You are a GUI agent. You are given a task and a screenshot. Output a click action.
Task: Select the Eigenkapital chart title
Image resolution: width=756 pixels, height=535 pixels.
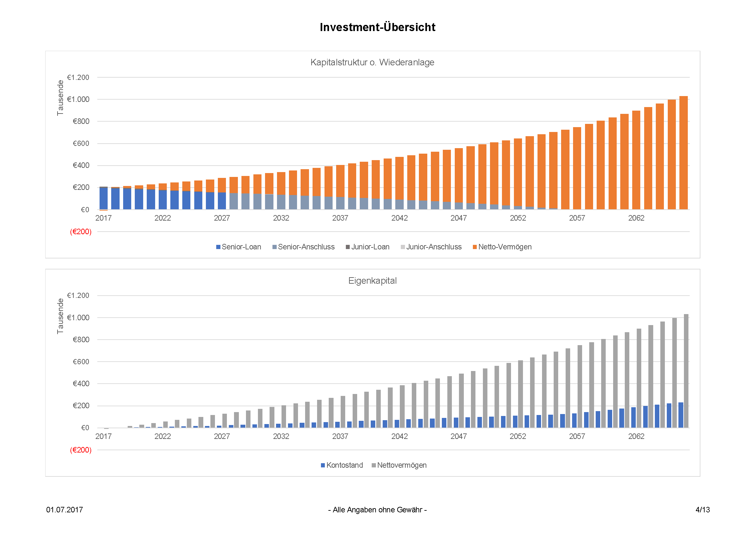(x=372, y=281)
